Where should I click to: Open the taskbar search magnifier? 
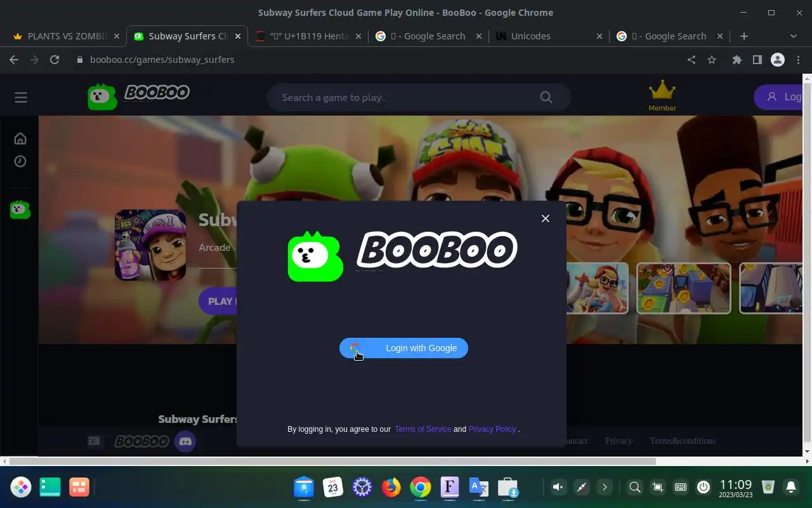coord(634,487)
